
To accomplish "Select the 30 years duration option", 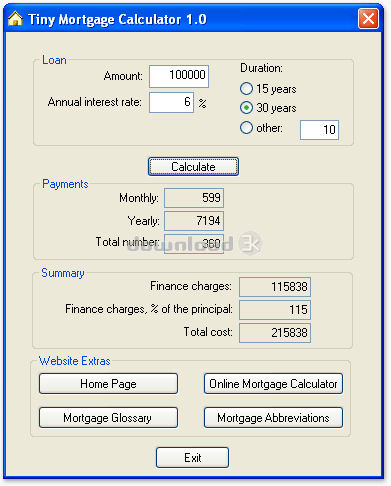I will click(x=246, y=108).
